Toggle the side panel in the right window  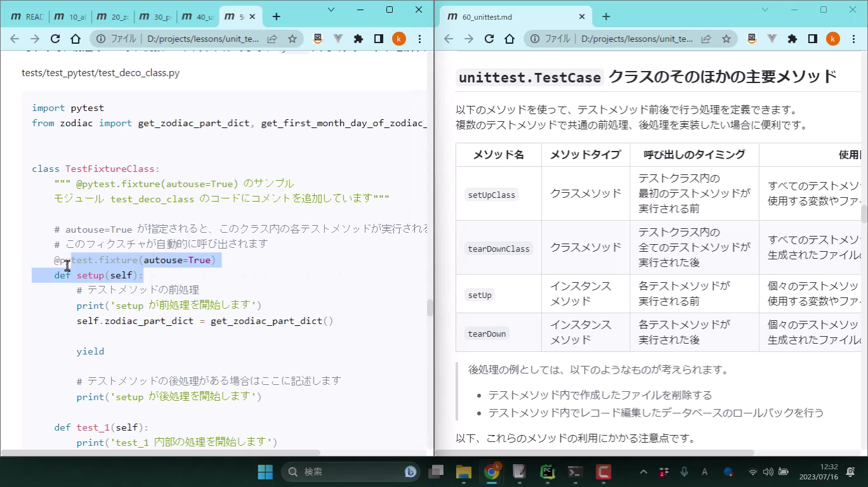812,39
